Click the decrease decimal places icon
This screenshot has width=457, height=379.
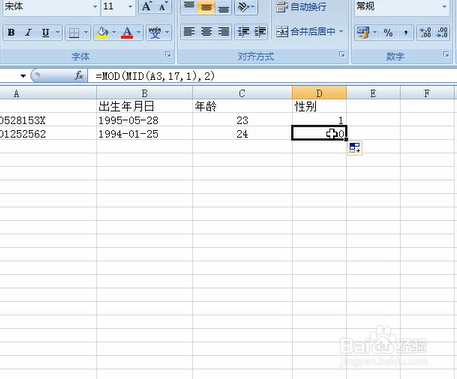442,32
